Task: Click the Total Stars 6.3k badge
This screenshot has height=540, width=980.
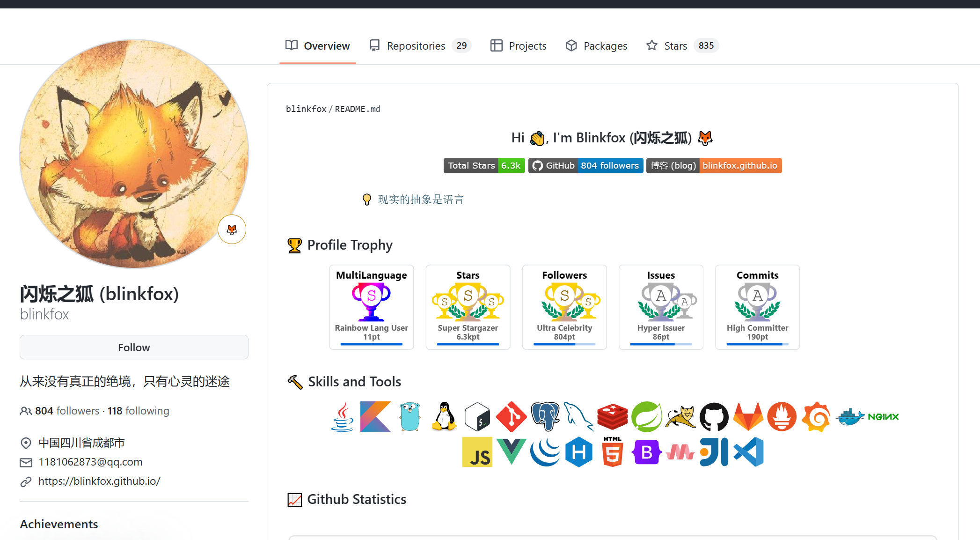Action: [484, 166]
